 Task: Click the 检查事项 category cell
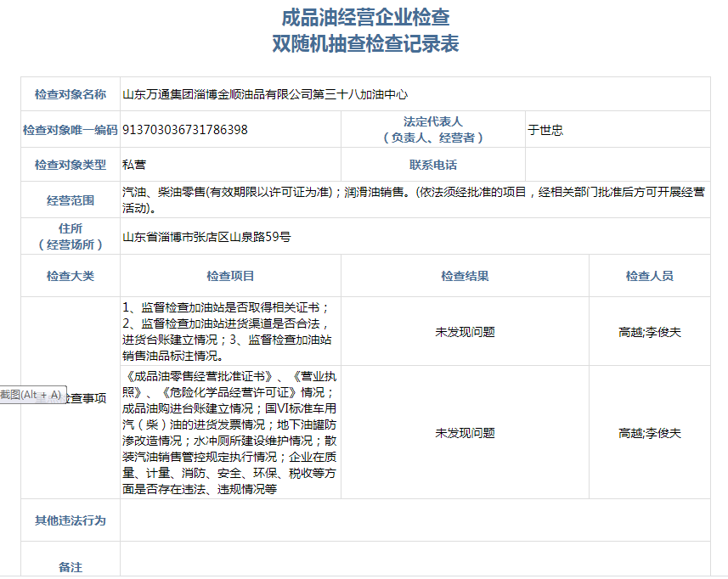(71, 398)
